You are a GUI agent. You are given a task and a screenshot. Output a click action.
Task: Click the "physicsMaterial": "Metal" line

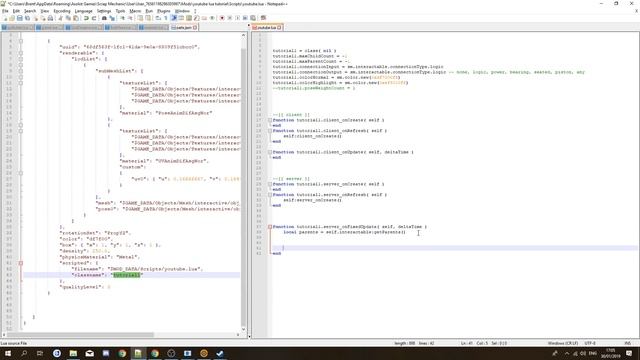[x=100, y=257]
